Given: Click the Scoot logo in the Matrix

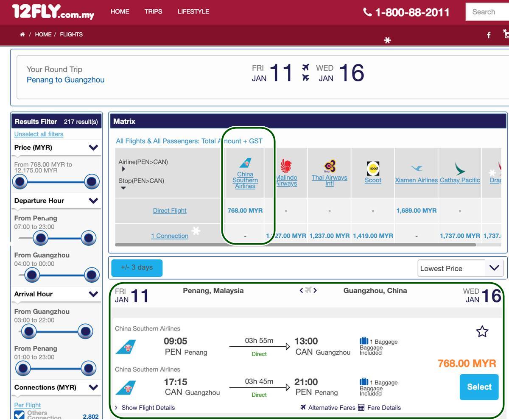Looking at the screenshot, I should 373,168.
